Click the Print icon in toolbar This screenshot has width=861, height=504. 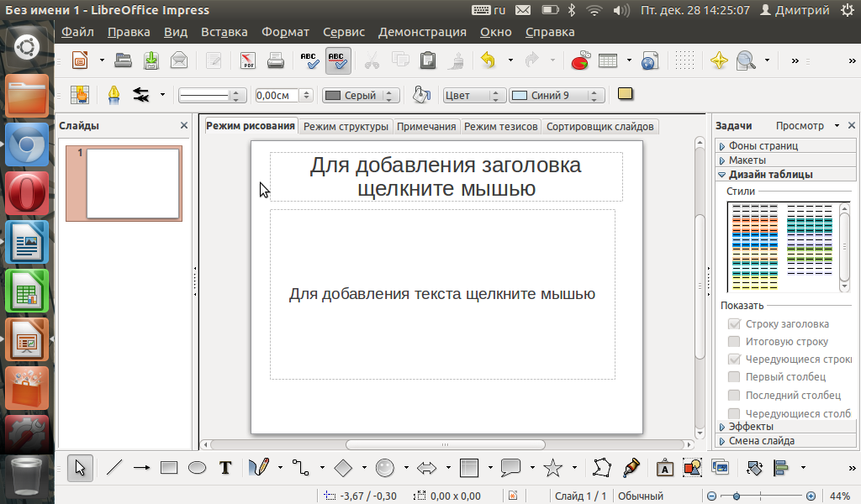click(x=276, y=60)
